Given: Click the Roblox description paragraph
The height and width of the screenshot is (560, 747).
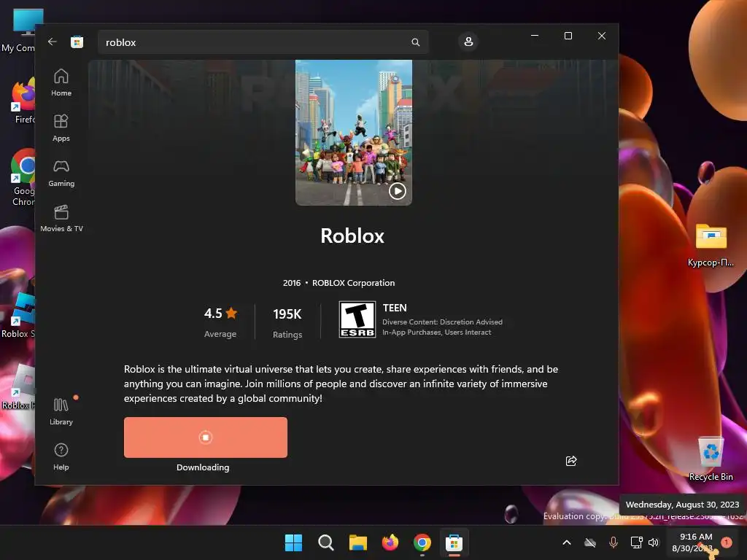Looking at the screenshot, I should pos(341,384).
